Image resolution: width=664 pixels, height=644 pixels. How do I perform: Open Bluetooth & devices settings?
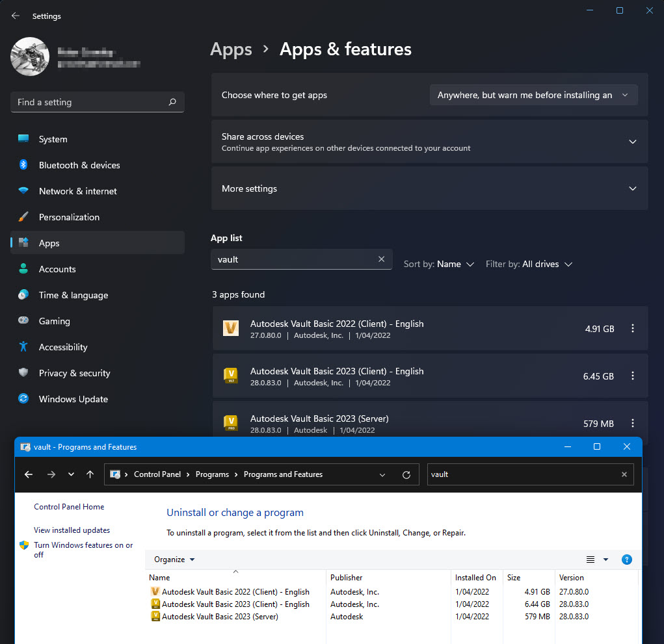(x=81, y=165)
